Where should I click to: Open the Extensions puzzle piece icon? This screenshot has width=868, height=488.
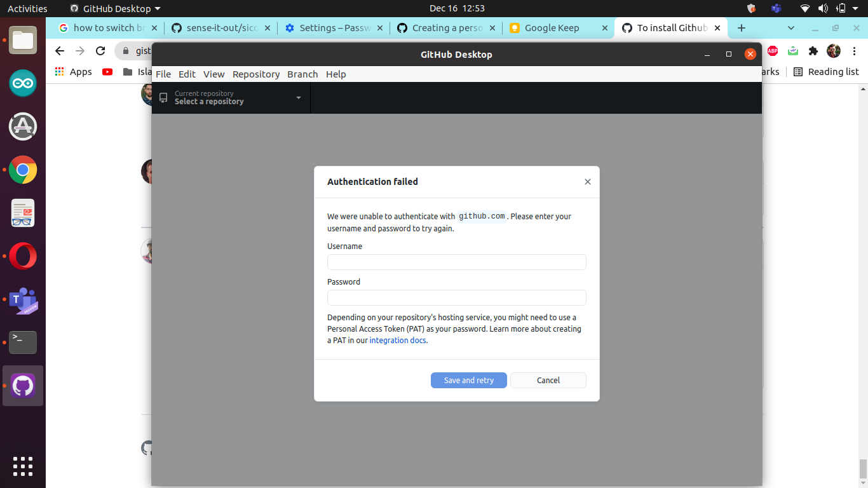click(x=813, y=51)
